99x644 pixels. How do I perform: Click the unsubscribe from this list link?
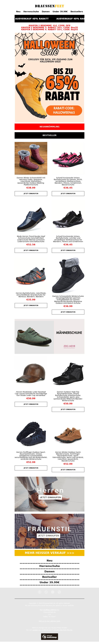63,630
